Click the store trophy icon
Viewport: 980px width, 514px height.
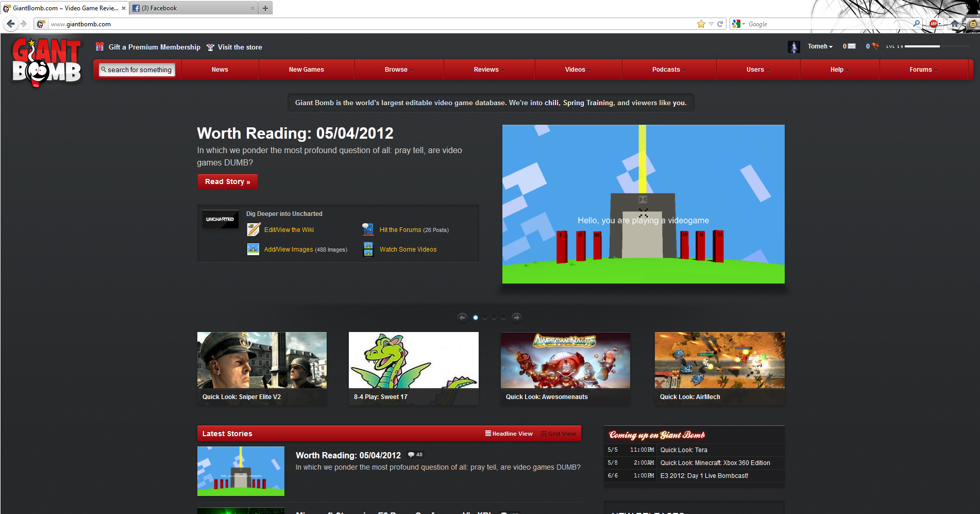pyautogui.click(x=210, y=47)
